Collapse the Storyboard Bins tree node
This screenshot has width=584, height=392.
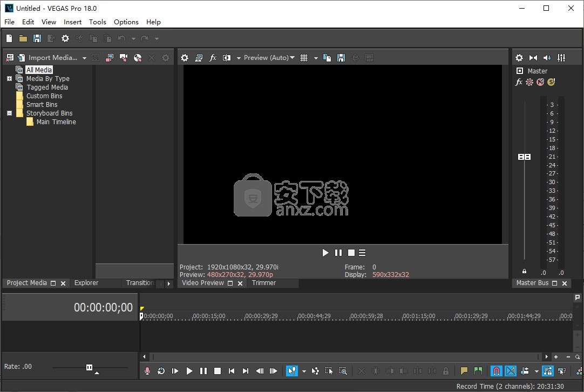tap(9, 113)
